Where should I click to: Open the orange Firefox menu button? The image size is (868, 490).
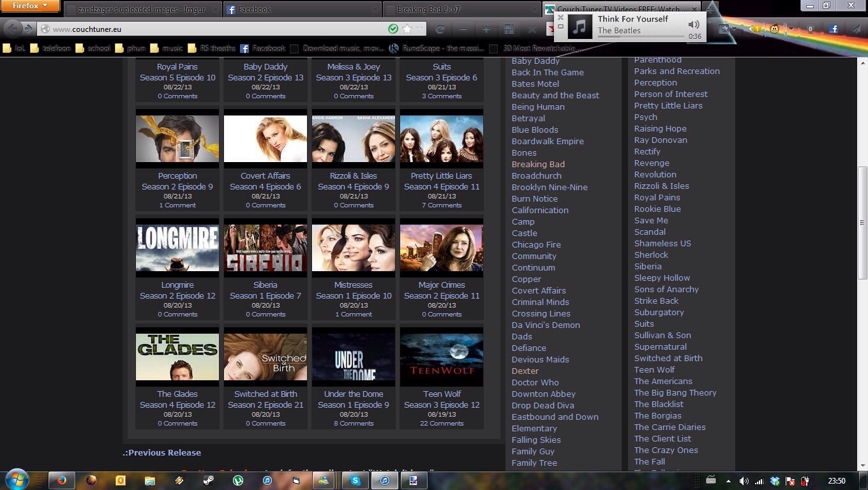click(x=29, y=6)
